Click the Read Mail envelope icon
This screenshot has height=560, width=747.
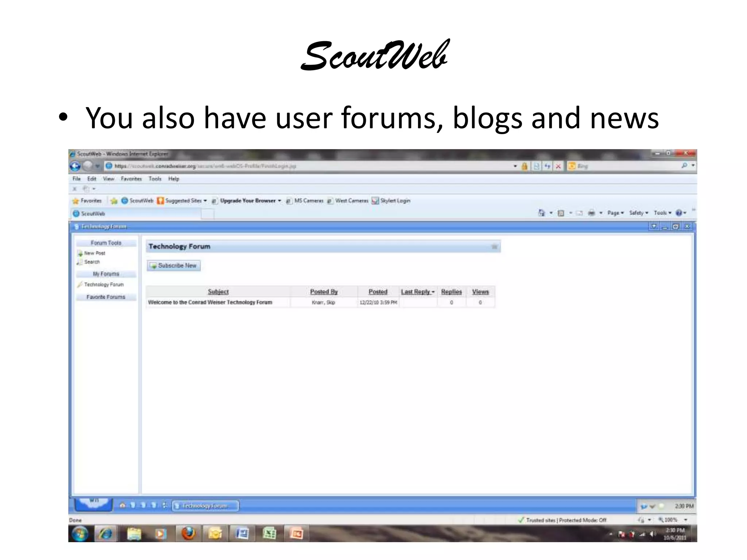click(579, 213)
